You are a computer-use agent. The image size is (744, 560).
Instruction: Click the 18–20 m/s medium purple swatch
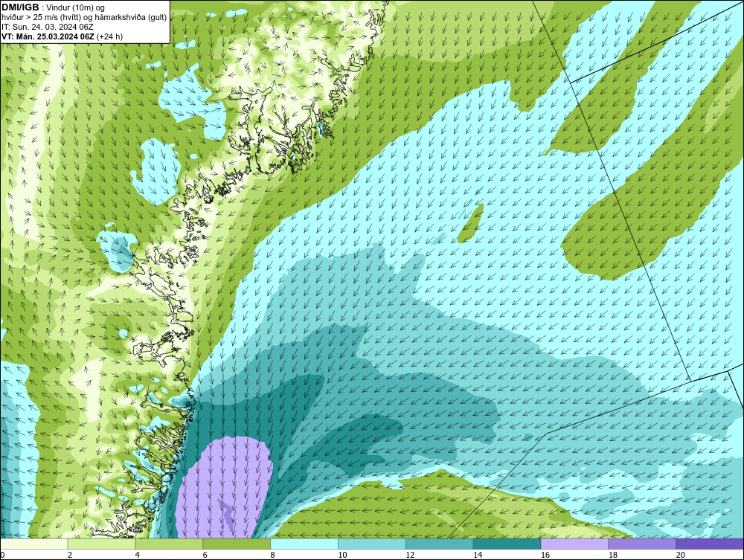(x=643, y=544)
